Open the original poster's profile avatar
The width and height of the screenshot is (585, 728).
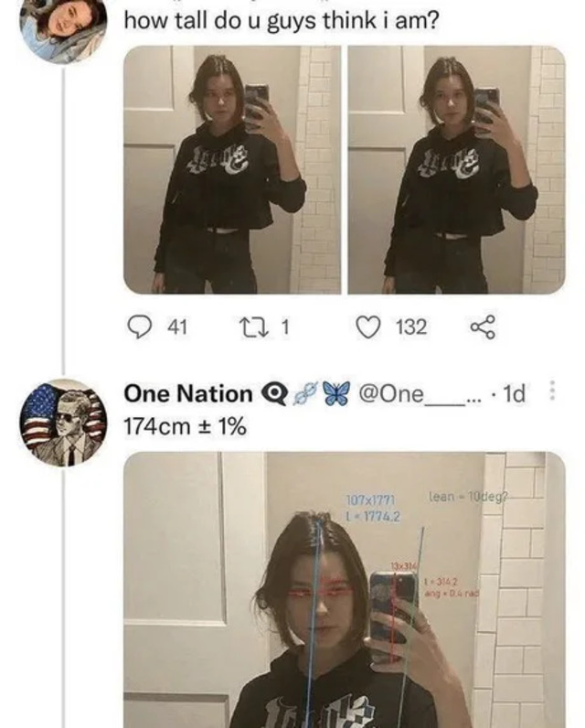tap(62, 29)
